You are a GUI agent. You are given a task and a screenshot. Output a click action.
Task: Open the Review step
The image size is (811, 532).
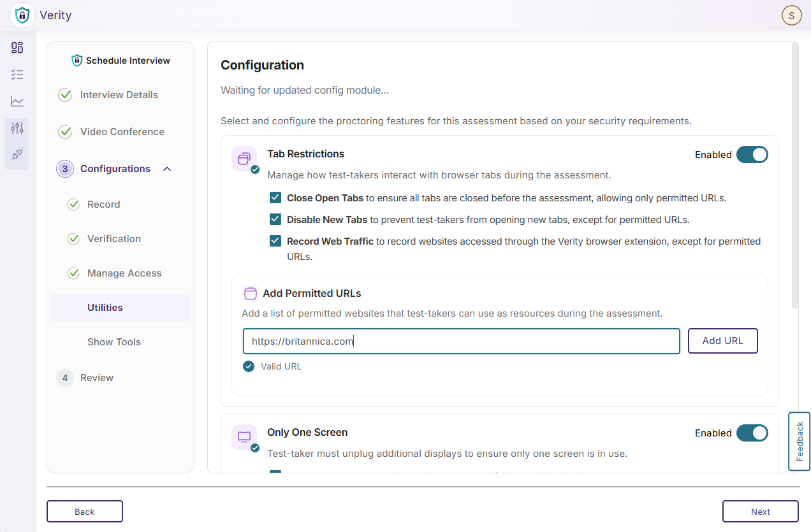[x=97, y=377]
